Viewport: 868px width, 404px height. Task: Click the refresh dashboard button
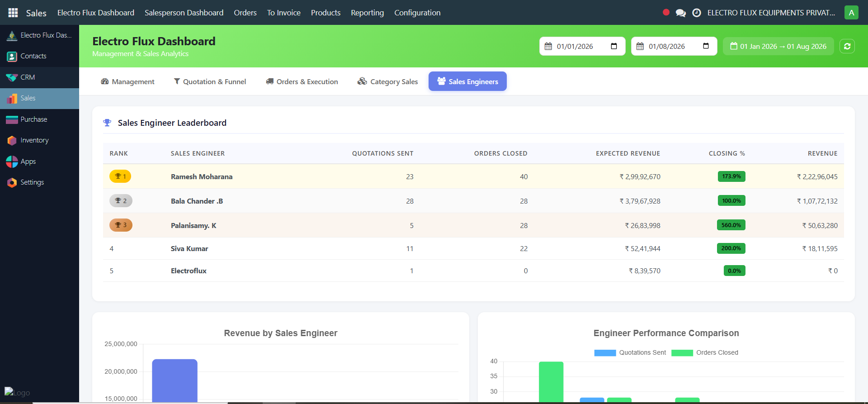pos(847,46)
